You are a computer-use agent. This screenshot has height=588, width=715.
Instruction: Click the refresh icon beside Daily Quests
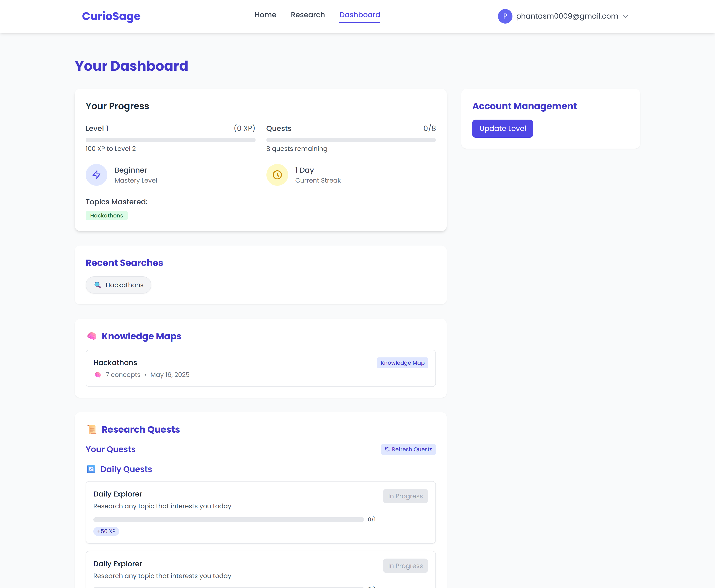[x=91, y=469]
